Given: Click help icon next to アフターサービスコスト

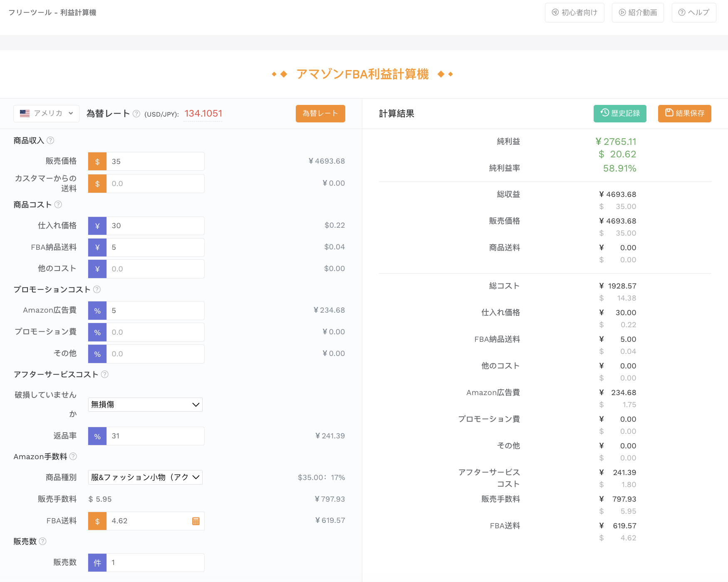Looking at the screenshot, I should (x=105, y=374).
